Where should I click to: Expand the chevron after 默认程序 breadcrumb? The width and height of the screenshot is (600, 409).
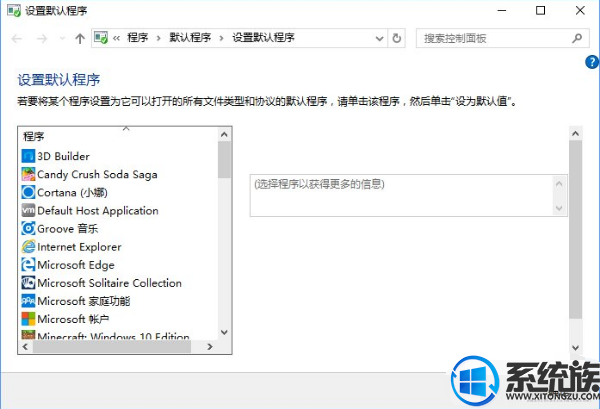coord(221,38)
